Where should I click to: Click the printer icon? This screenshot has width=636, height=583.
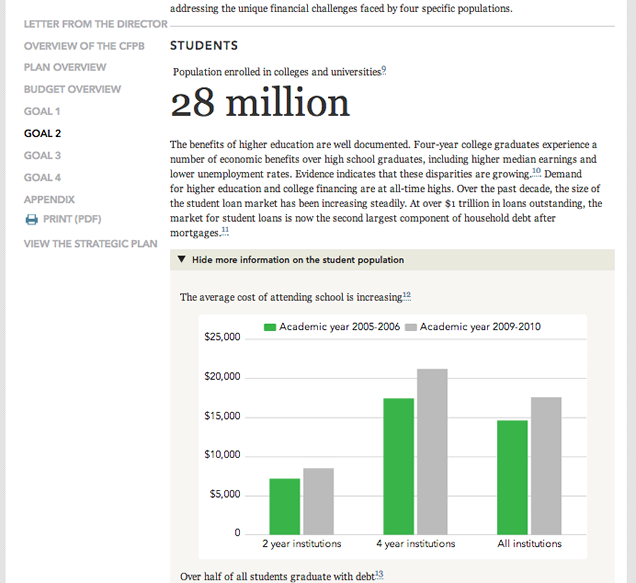32,219
